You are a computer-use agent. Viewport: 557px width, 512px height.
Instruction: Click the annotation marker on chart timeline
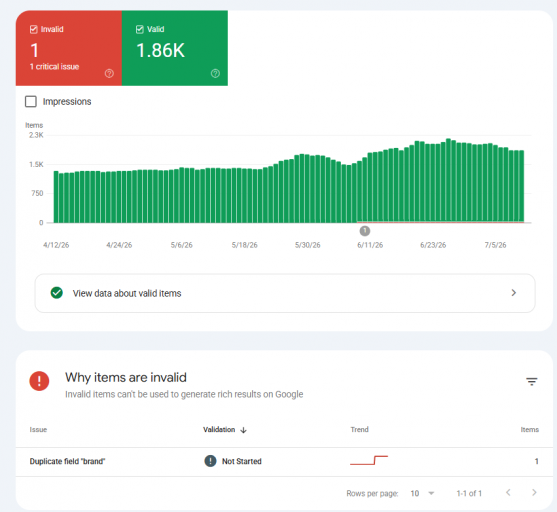[364, 231]
